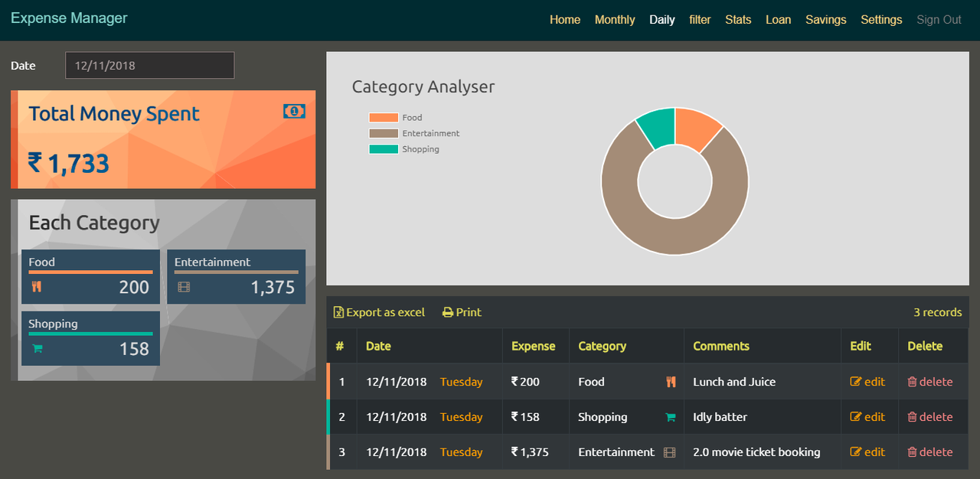980x479 pixels.
Task: Click the printer icon beside Print
Action: click(x=448, y=312)
